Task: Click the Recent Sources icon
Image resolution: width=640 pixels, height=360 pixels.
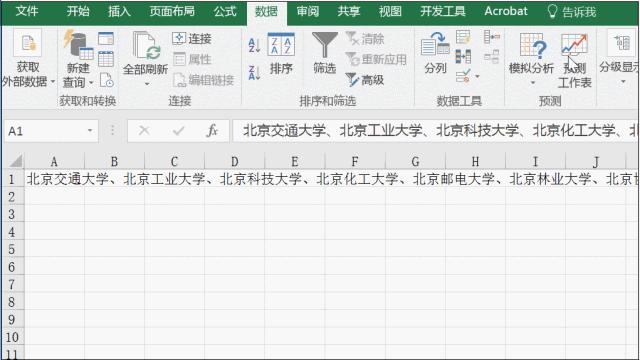Action: [106, 80]
